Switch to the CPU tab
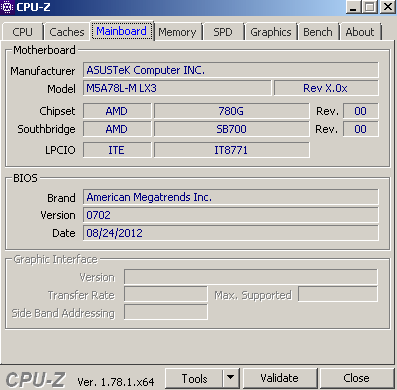The width and height of the screenshot is (397, 390). point(22,32)
